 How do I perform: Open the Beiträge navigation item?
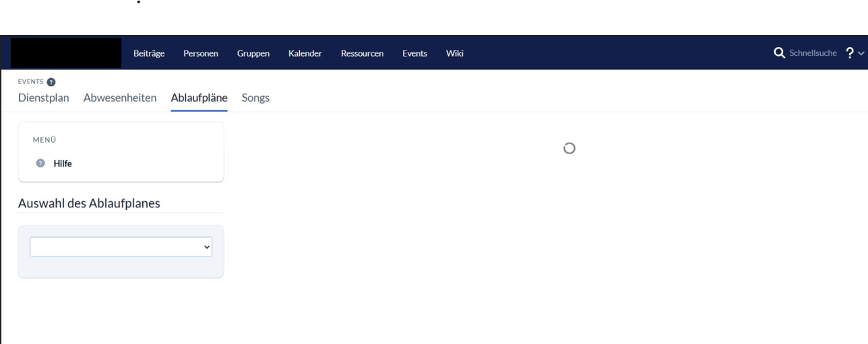coord(149,53)
